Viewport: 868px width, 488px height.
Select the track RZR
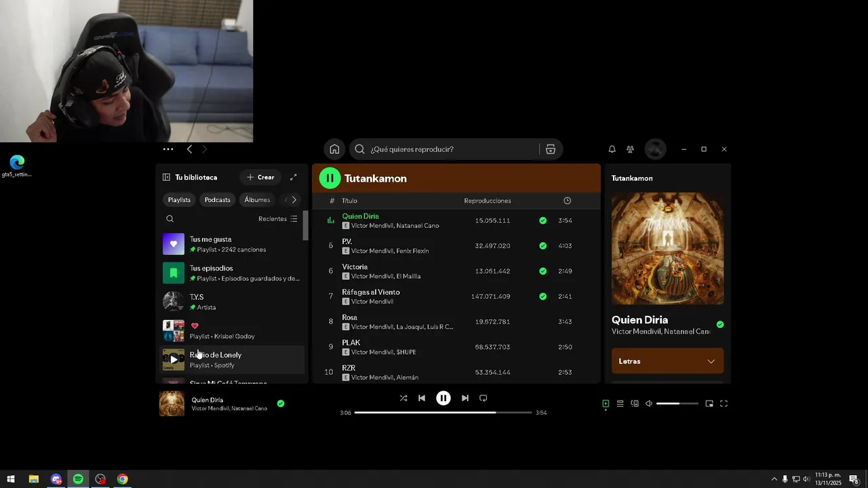349,368
